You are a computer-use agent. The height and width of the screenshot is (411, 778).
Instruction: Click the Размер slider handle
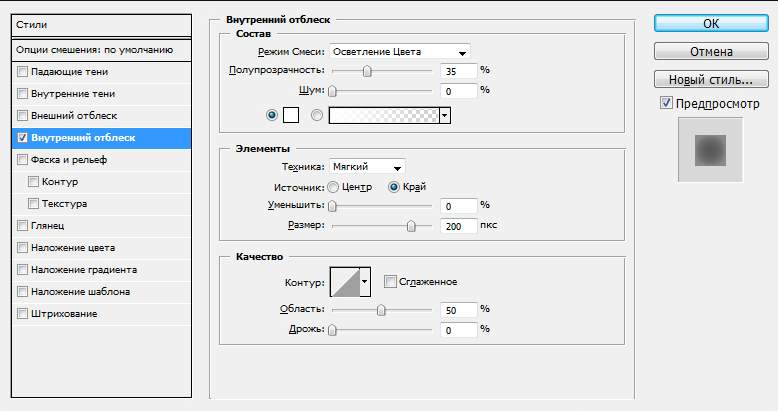pos(411,226)
